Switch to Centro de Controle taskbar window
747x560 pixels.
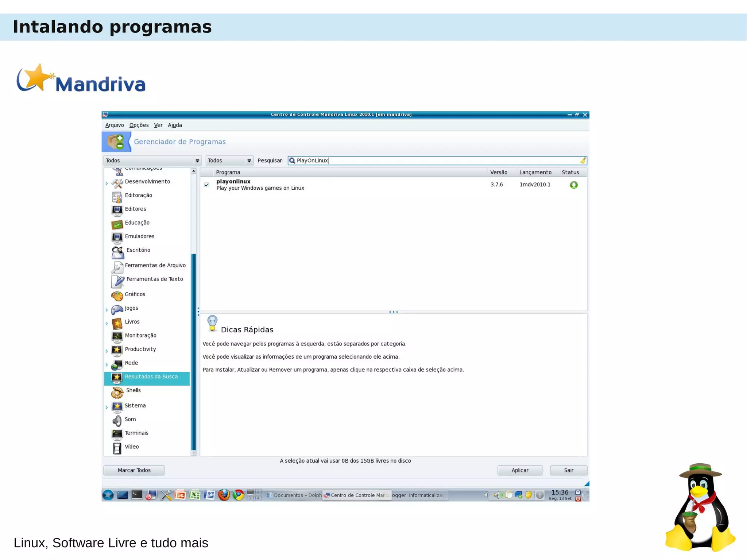point(357,495)
